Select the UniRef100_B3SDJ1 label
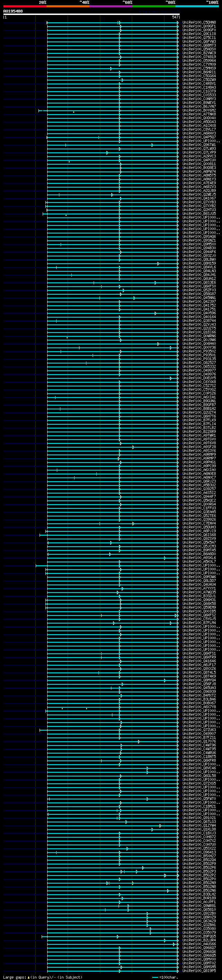 point(199,596)
